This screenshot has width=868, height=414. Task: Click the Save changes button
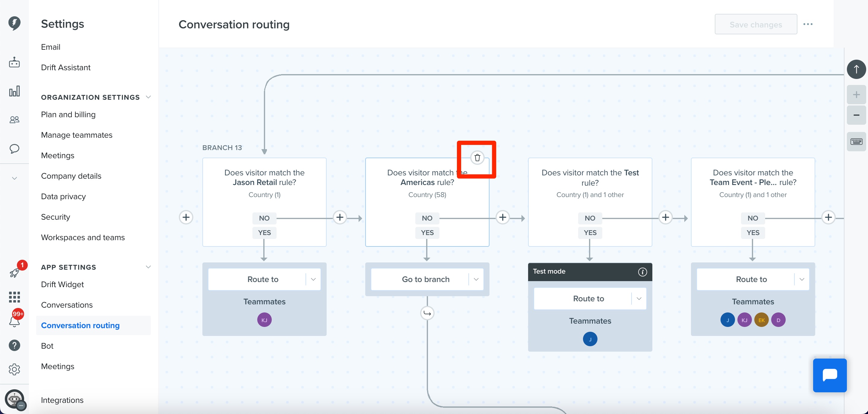coord(756,24)
